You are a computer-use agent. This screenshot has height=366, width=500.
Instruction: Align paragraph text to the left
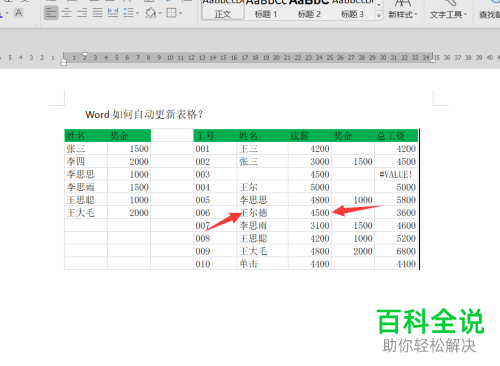point(51,13)
